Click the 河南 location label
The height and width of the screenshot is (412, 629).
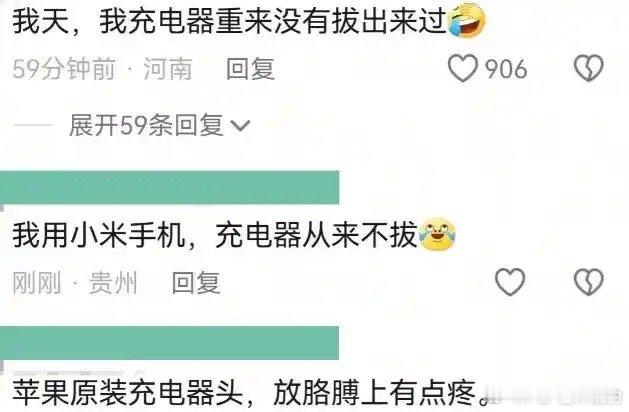[x=168, y=69]
